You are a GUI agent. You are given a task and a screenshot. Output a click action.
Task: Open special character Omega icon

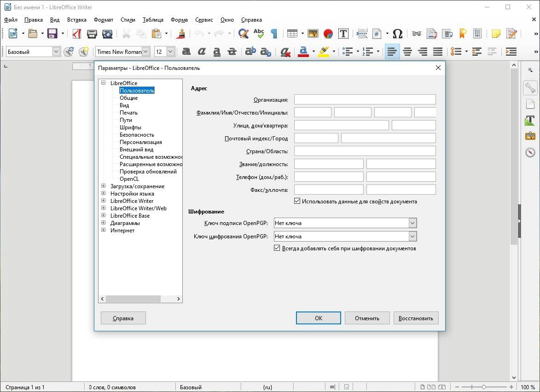tap(397, 34)
